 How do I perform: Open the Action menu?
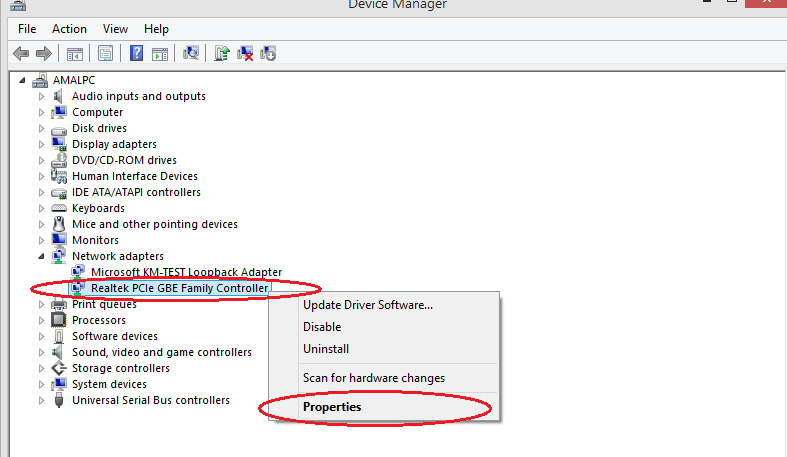tap(69, 29)
